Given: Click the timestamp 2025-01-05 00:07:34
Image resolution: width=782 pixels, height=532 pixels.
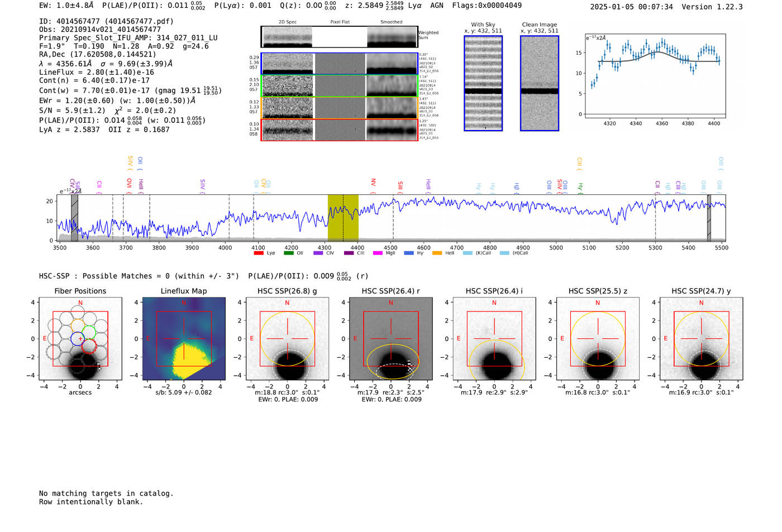Looking at the screenshot, I should pos(631,7).
